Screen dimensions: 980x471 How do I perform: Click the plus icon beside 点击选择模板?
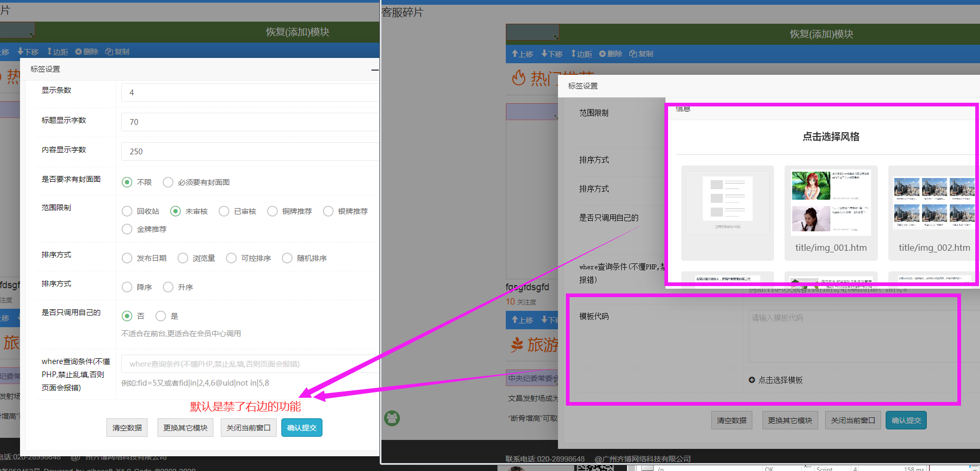pos(752,380)
